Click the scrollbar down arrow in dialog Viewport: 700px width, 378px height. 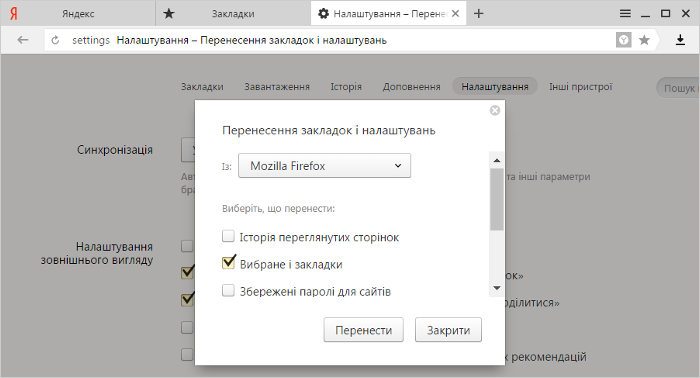pyautogui.click(x=497, y=288)
